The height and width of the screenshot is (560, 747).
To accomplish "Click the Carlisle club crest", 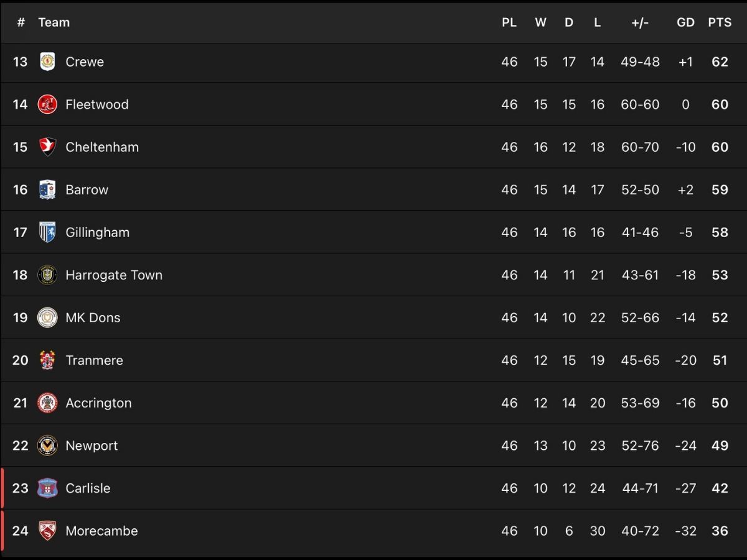I will click(x=47, y=488).
